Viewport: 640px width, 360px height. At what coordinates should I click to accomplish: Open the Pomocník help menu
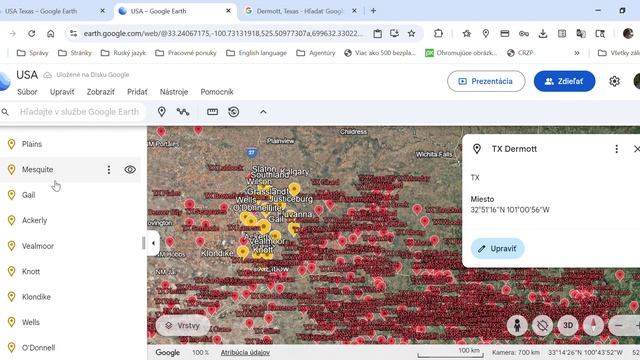217,92
